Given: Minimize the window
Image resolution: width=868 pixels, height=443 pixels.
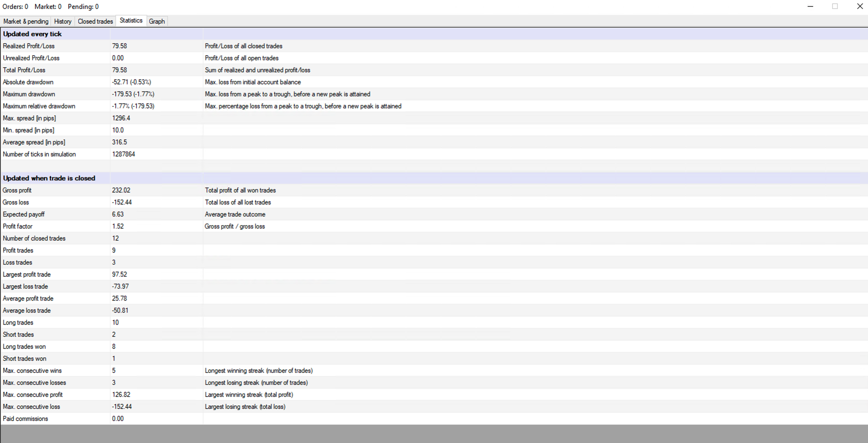Looking at the screenshot, I should click(810, 6).
